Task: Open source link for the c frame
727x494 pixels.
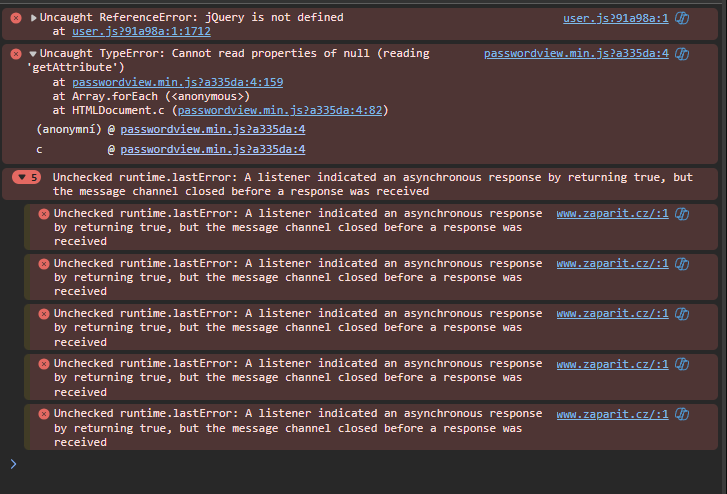Action: pos(213,149)
